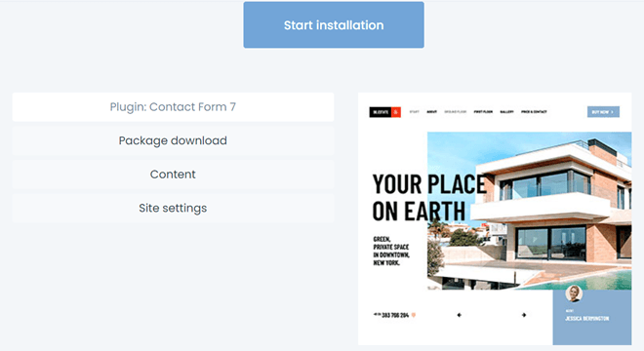This screenshot has height=351, width=644.
Task: Click the logo in the preview header
Action: pos(384,112)
